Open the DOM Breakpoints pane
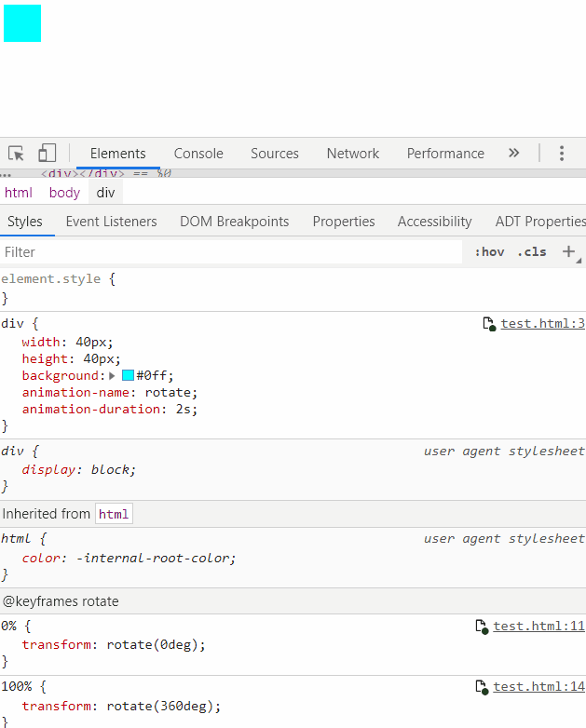This screenshot has height=728, width=586. pos(235,222)
